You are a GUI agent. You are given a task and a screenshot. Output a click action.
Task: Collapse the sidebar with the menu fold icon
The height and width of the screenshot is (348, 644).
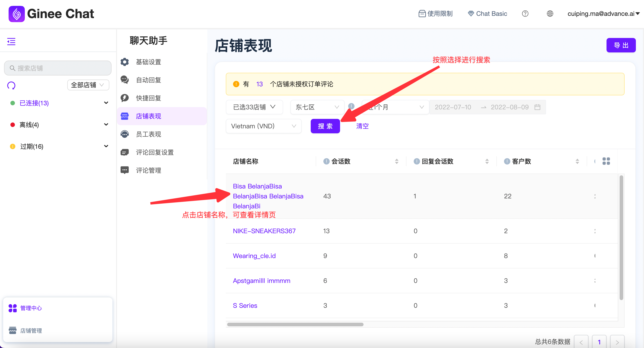coord(11,41)
